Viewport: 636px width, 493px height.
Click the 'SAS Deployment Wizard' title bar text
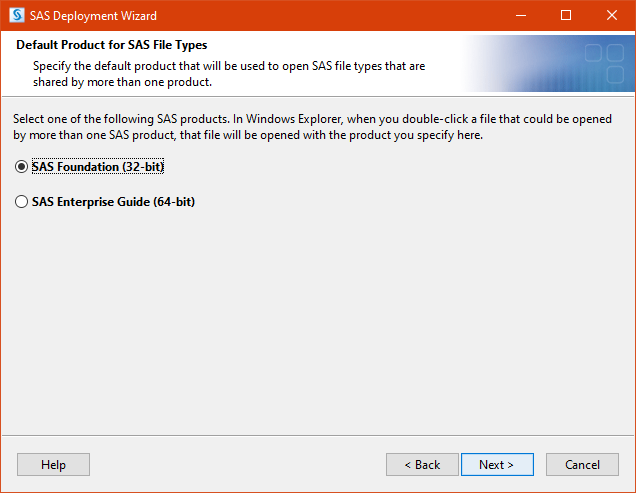click(93, 16)
